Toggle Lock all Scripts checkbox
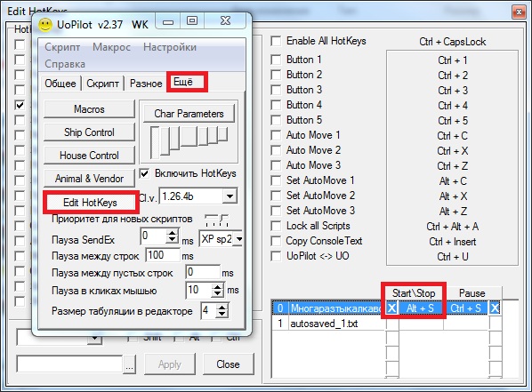Viewport: 532px width, 392px height. [x=276, y=226]
